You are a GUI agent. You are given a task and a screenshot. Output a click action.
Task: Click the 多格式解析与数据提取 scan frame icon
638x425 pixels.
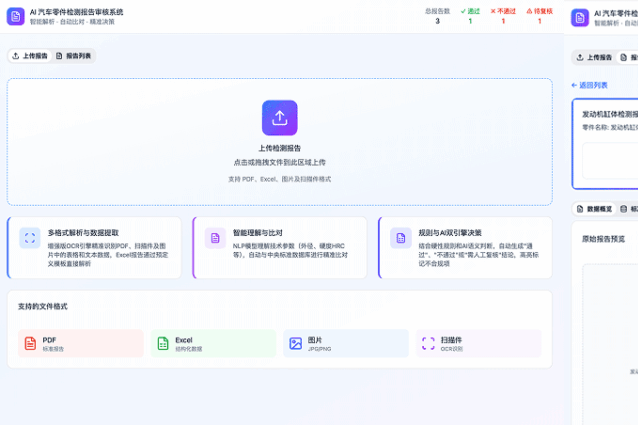coord(30,238)
